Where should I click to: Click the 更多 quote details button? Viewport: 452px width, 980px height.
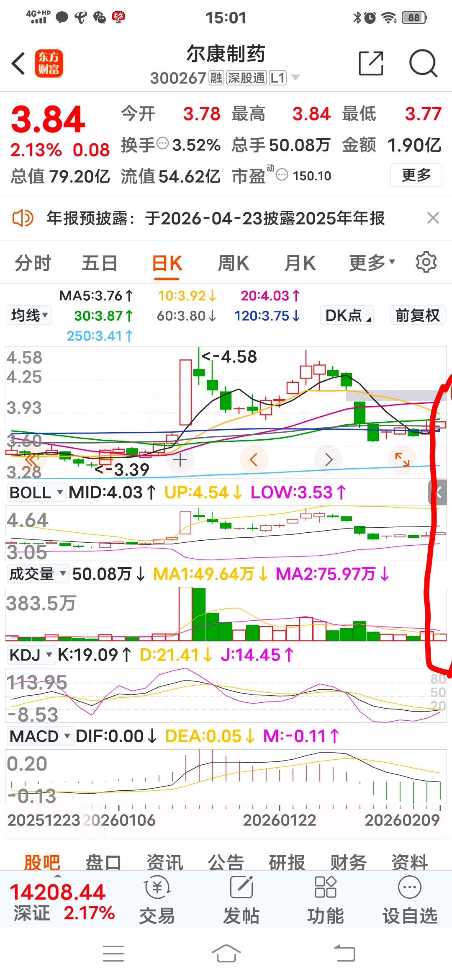(x=416, y=175)
